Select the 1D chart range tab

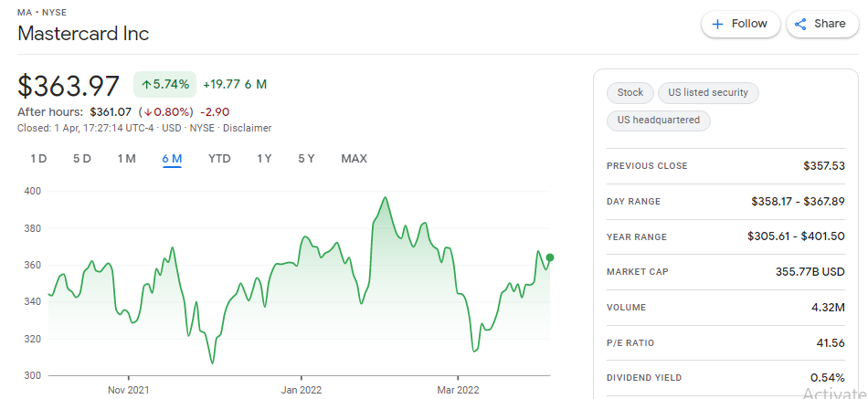pyautogui.click(x=38, y=159)
